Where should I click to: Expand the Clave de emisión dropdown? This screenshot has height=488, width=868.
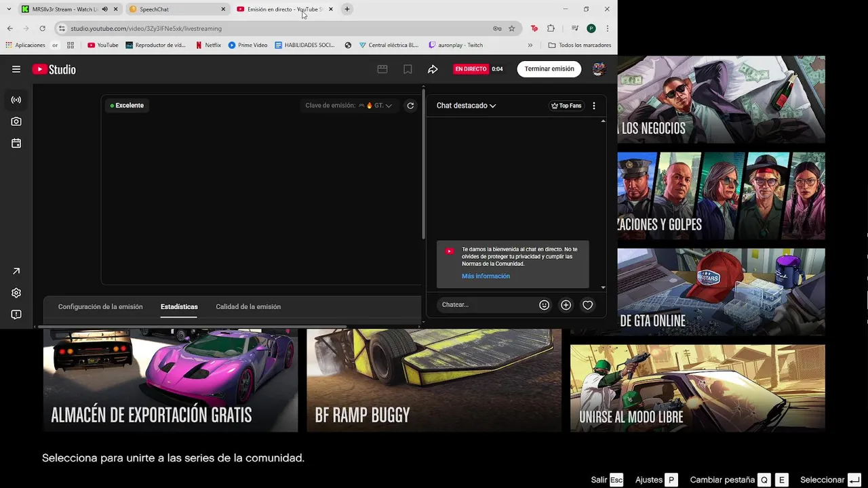(x=349, y=106)
